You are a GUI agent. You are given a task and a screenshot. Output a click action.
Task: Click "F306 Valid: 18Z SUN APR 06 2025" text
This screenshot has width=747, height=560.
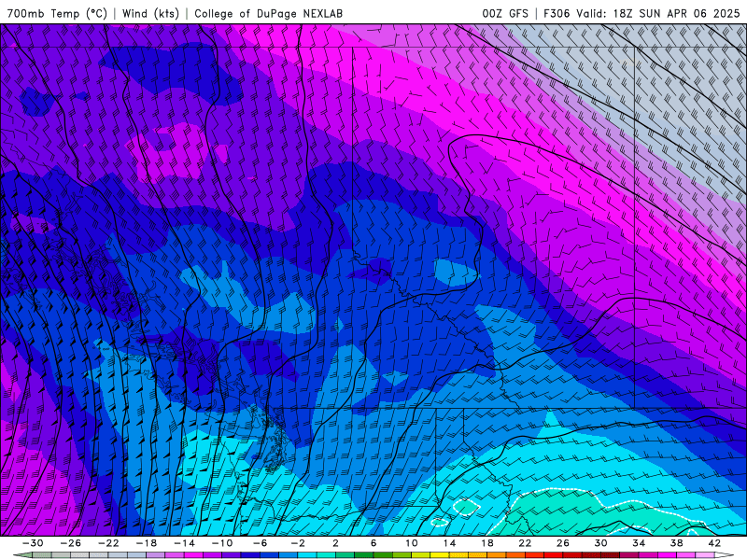click(x=641, y=13)
